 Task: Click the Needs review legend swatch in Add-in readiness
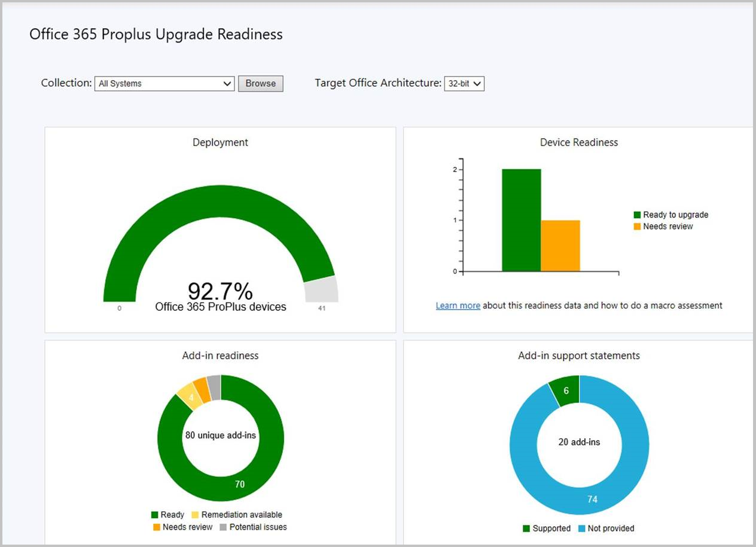tap(157, 527)
